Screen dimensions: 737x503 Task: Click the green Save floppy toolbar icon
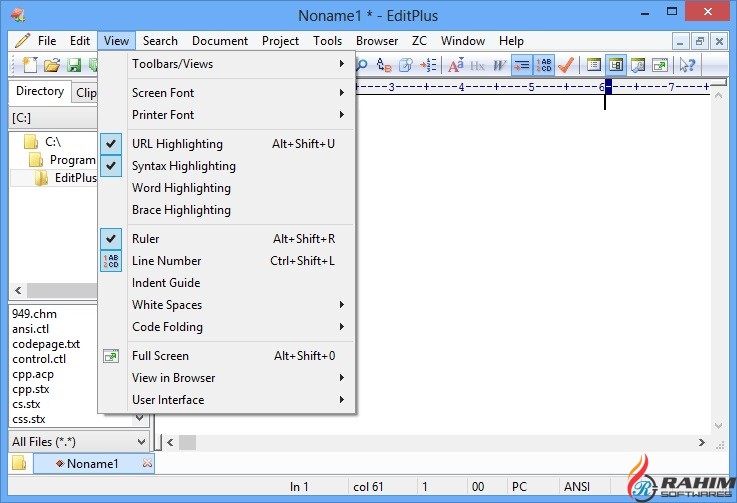tap(74, 65)
